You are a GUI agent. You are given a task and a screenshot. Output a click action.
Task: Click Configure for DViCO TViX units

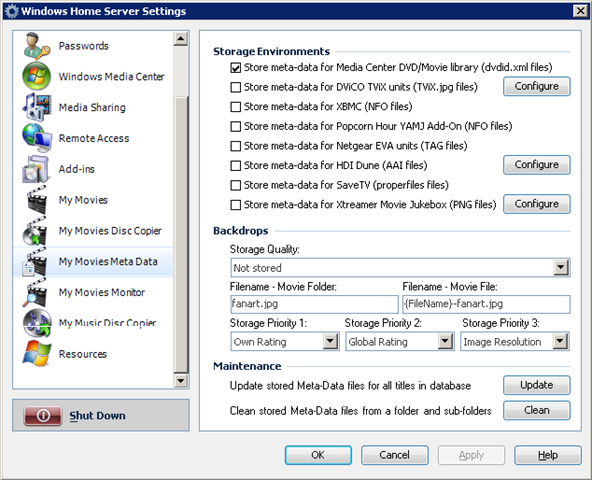(536, 86)
